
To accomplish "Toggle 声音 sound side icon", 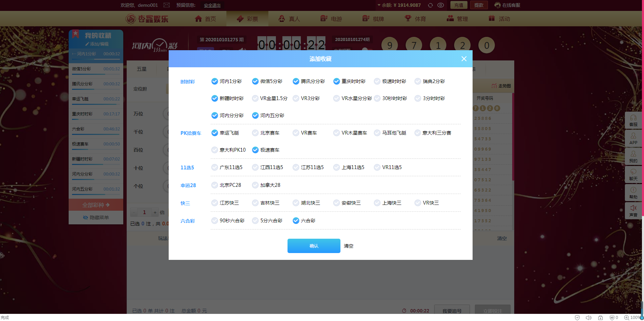I will [x=633, y=211].
